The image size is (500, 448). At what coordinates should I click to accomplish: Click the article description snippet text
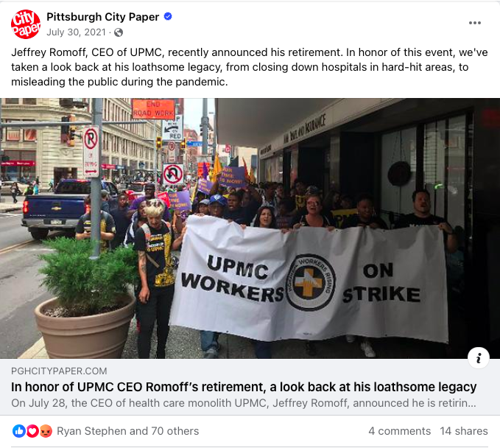tap(244, 403)
